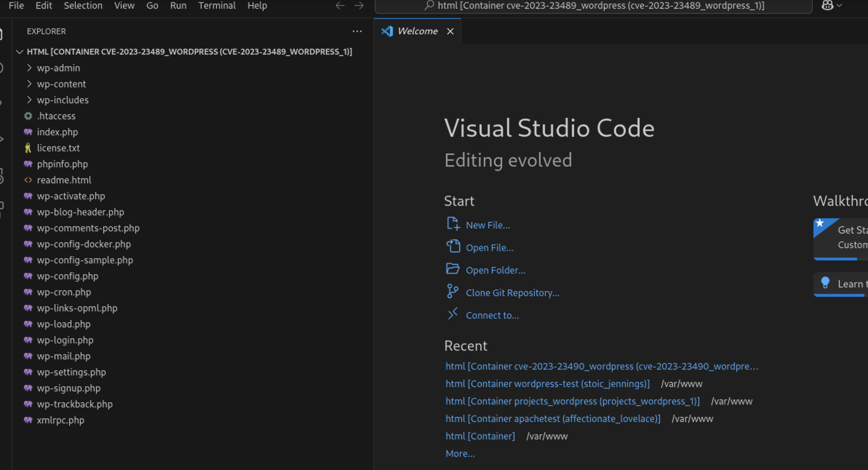Viewport: 868px width, 470px height.
Task: Open recent projects_wordpress container
Action: tap(573, 401)
